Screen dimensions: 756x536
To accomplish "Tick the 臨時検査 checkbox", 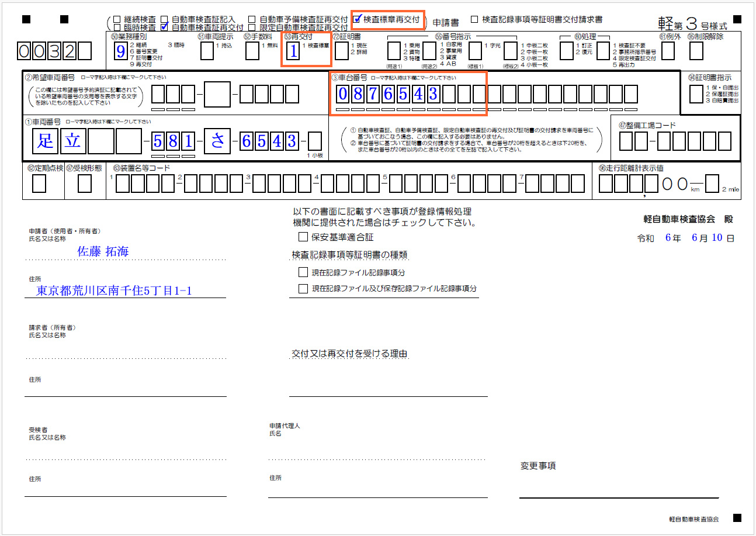I will [117, 27].
